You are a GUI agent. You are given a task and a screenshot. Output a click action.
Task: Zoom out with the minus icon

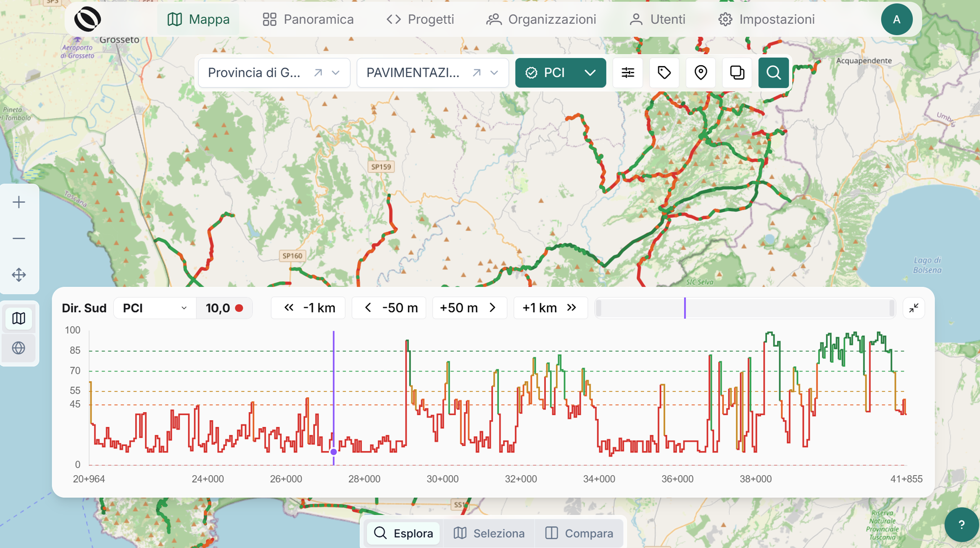click(x=19, y=238)
